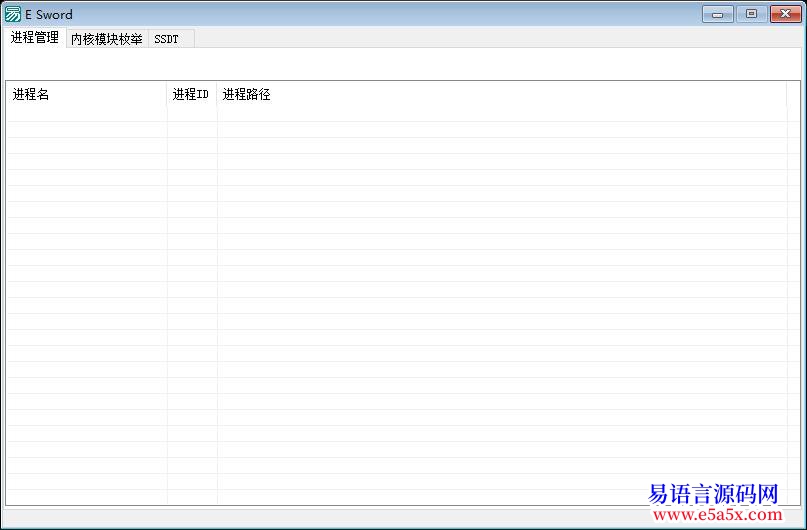
Task: Click divider at right edge of 进程路径 header
Action: pos(787,94)
